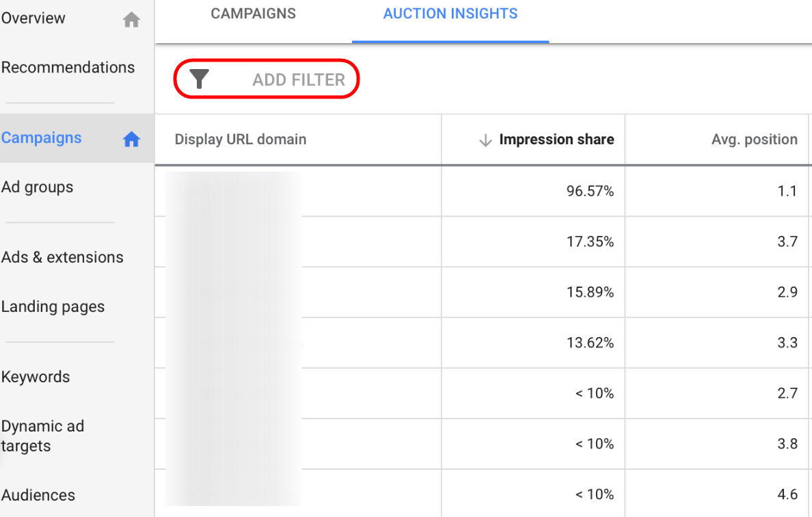Click the ADD FILTER field
This screenshot has height=517, width=812.
[x=299, y=80]
